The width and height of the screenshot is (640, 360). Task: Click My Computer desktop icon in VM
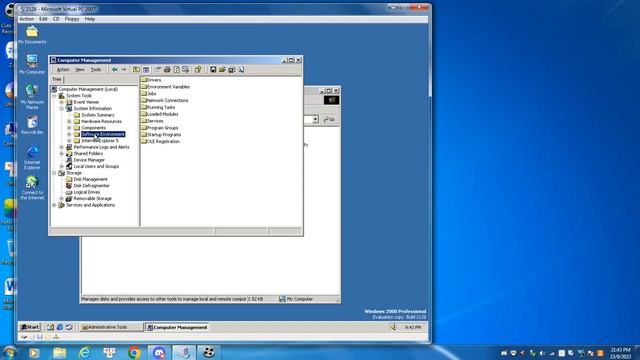[x=32, y=64]
